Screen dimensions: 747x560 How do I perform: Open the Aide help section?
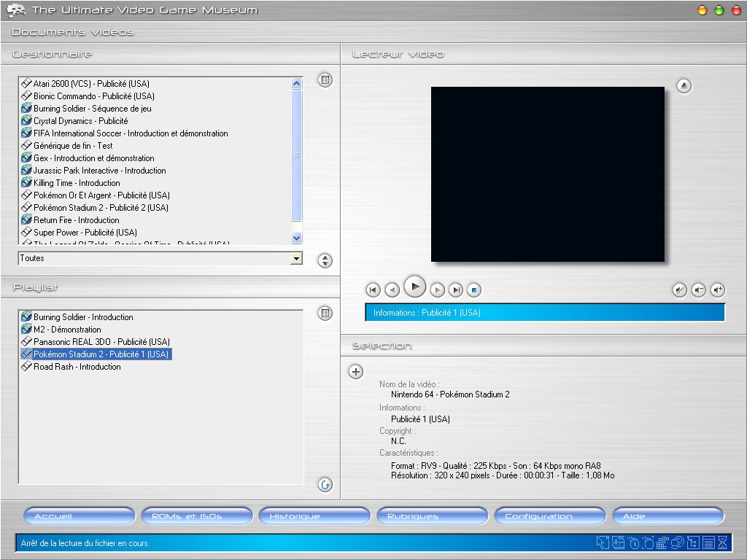[668, 516]
